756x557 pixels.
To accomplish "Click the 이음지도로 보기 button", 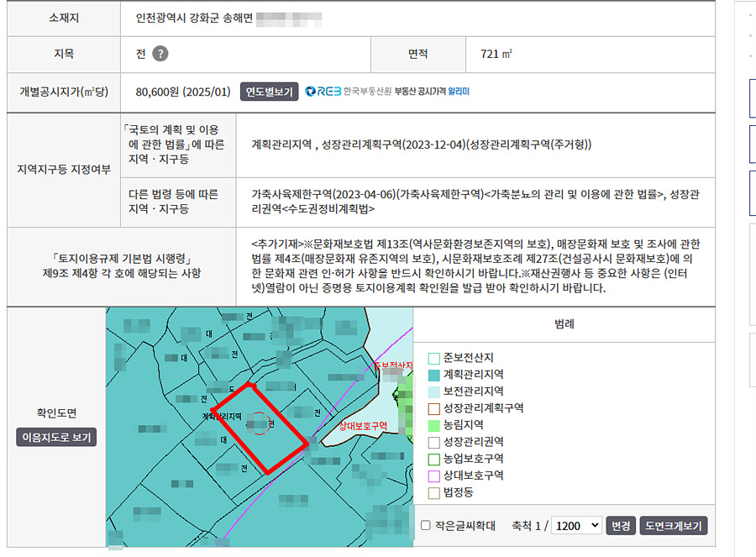I will (x=56, y=438).
